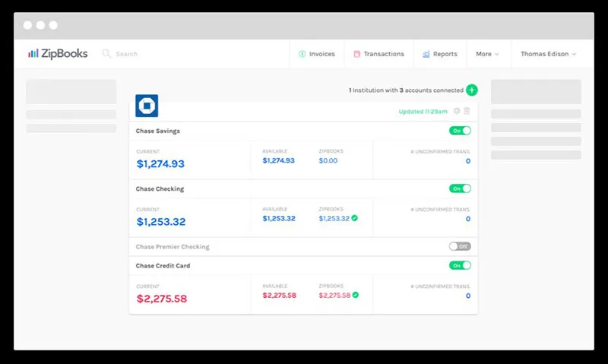The height and width of the screenshot is (364, 608).
Task: Click the Invoices tab icon
Action: coord(302,54)
